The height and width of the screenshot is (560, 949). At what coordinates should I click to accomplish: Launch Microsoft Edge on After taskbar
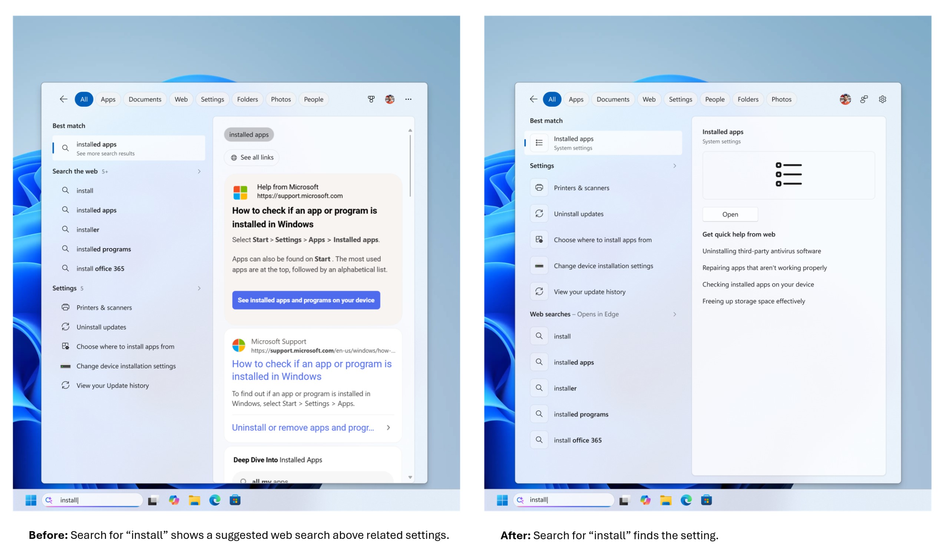click(x=686, y=500)
